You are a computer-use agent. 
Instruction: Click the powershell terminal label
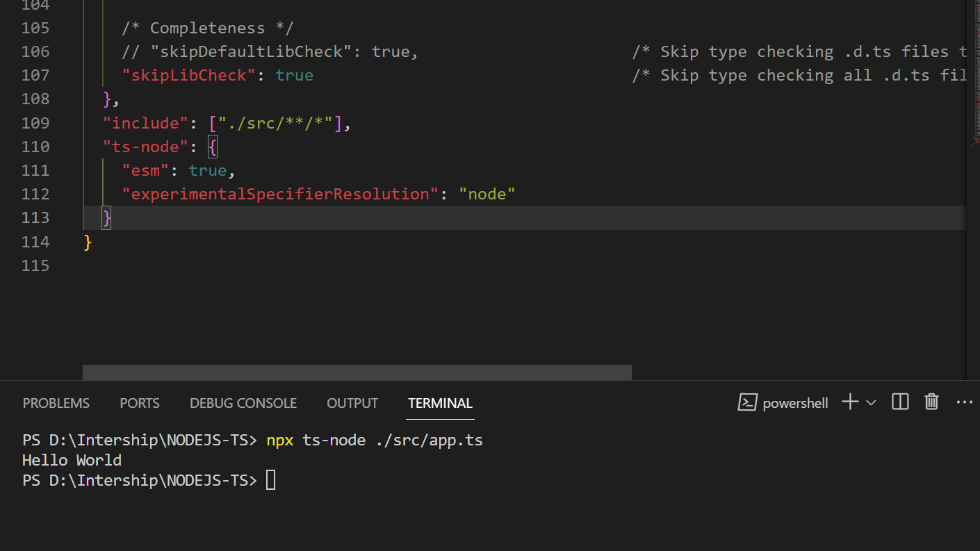pyautogui.click(x=795, y=403)
